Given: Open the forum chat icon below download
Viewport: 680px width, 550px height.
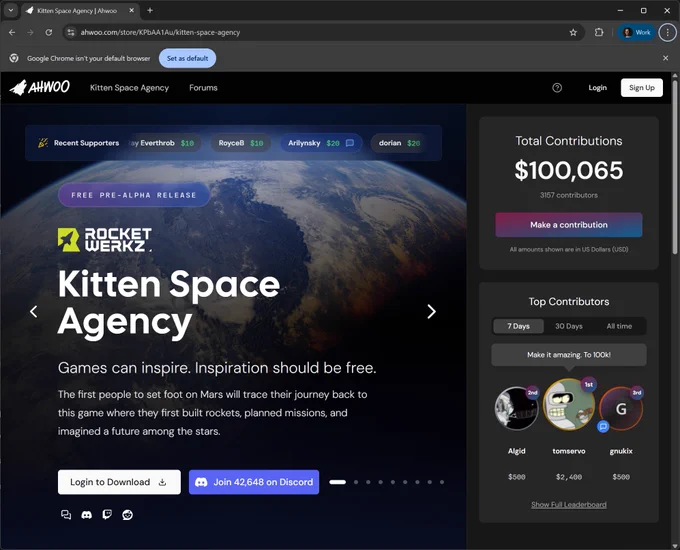Looking at the screenshot, I should point(66,515).
